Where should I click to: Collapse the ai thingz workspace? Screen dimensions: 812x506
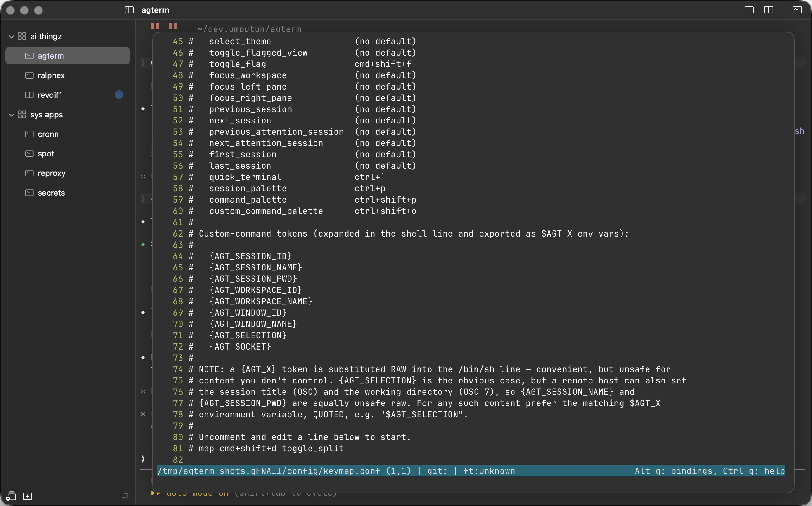(11, 36)
